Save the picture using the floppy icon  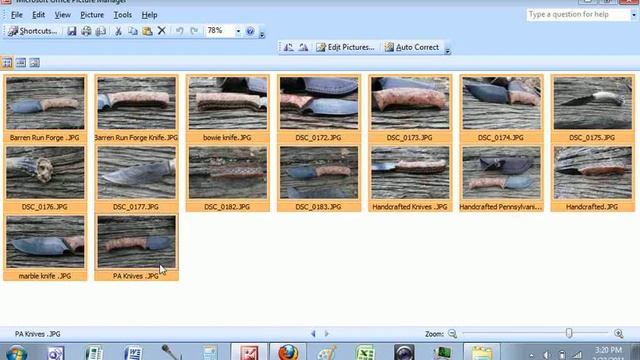tap(72, 31)
